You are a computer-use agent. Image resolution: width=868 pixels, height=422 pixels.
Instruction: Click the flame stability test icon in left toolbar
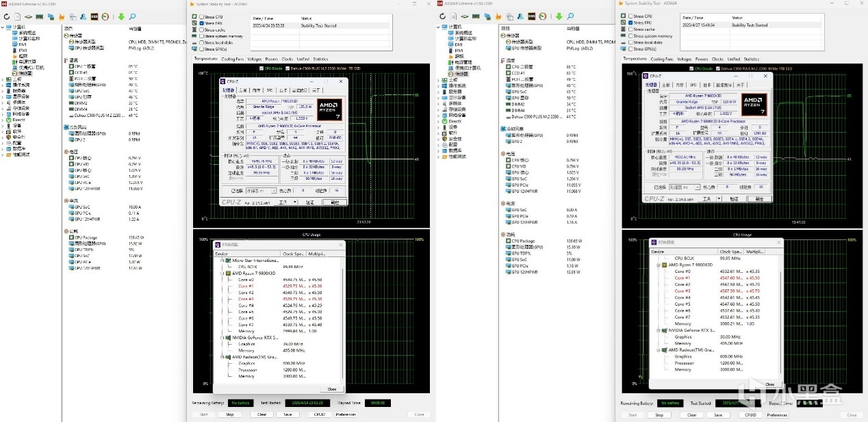62,16
